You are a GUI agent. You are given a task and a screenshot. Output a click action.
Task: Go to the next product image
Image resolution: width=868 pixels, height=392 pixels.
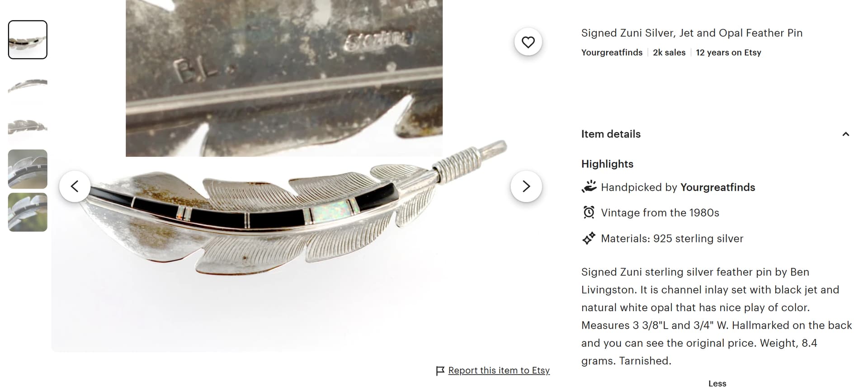[x=526, y=186]
